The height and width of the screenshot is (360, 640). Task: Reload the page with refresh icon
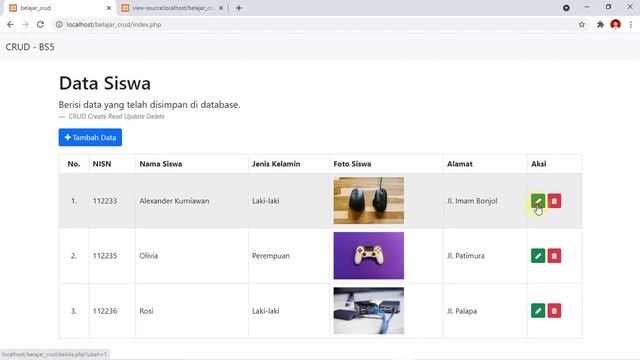pos(40,24)
